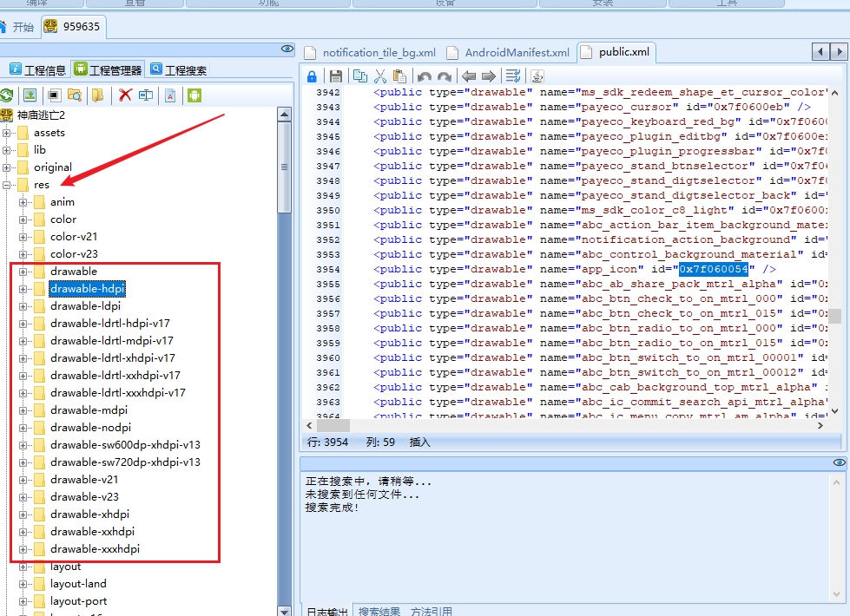
Task: Click the rename icon in project toolbar
Action: (x=146, y=95)
